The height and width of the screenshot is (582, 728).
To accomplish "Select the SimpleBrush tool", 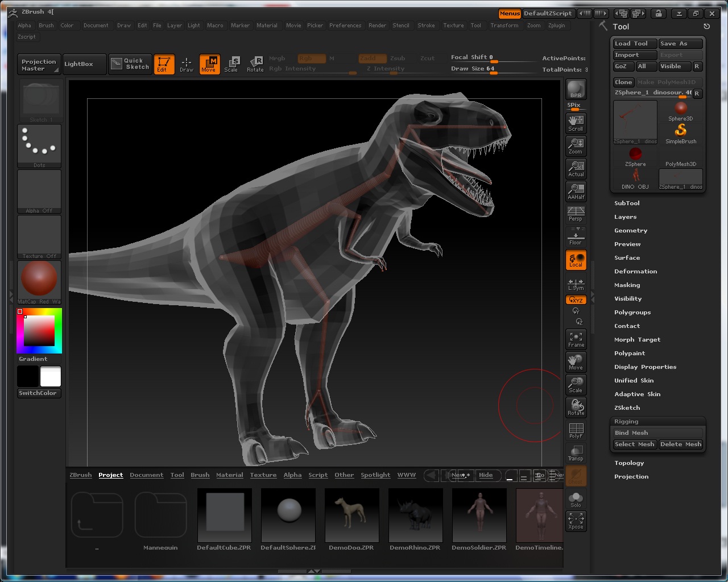I will pyautogui.click(x=680, y=134).
